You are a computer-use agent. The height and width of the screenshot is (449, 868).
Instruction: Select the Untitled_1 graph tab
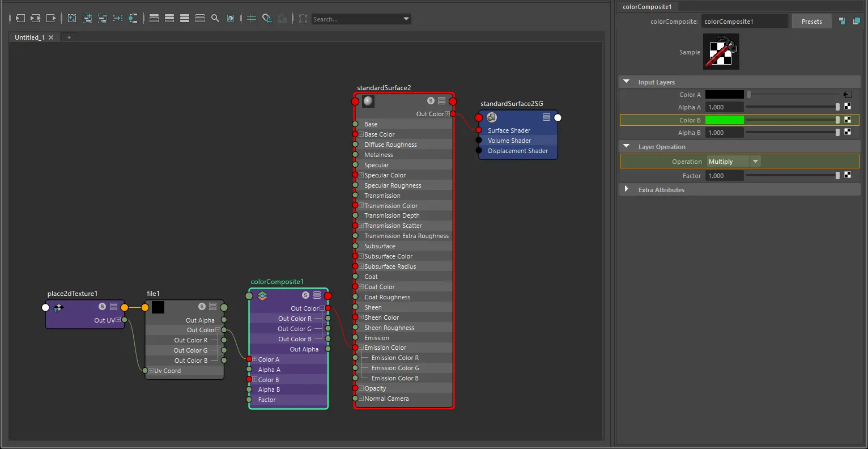[x=29, y=37]
